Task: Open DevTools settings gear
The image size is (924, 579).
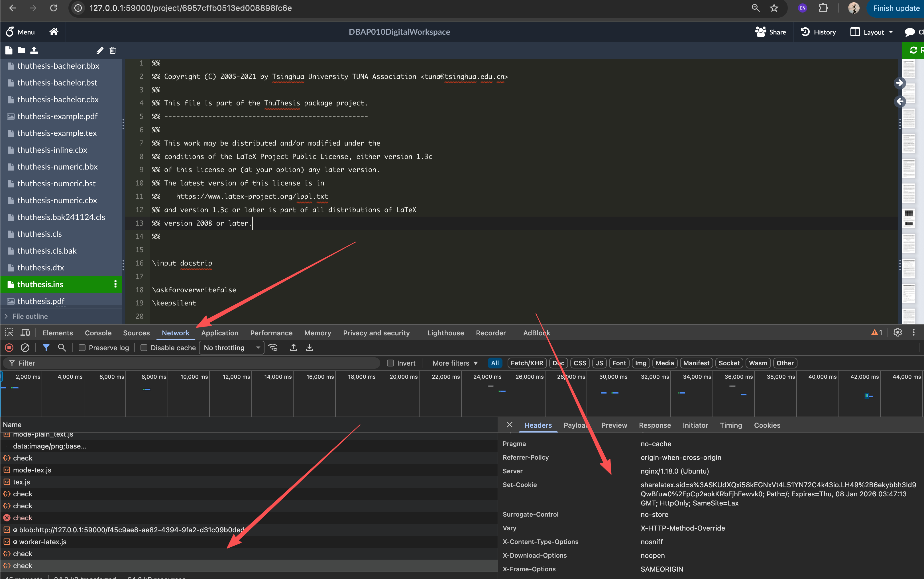Action: [x=897, y=333]
